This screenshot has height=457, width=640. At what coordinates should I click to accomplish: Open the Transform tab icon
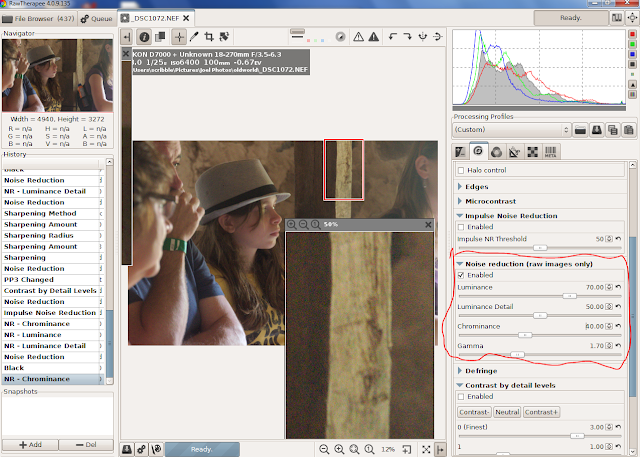tap(514, 152)
